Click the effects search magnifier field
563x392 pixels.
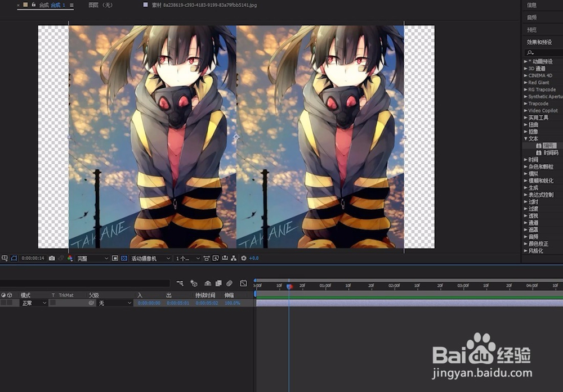click(x=544, y=53)
